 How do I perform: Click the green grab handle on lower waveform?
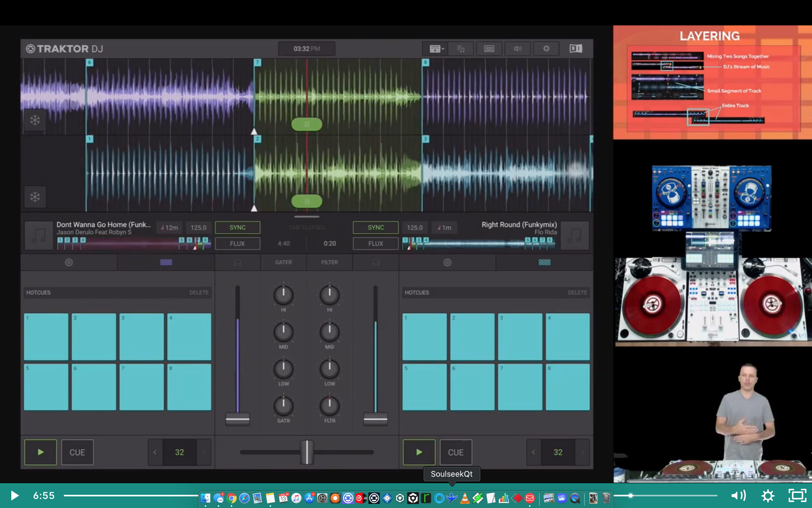point(307,201)
